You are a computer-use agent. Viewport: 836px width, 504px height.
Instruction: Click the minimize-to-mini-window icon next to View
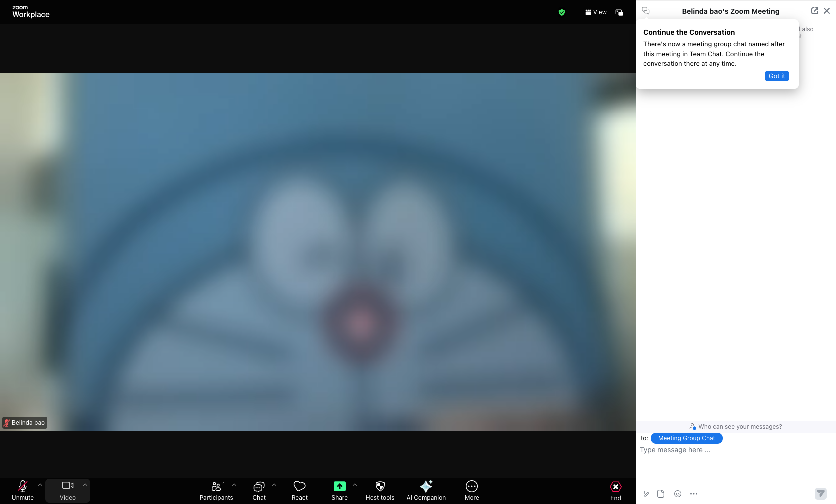pos(619,12)
